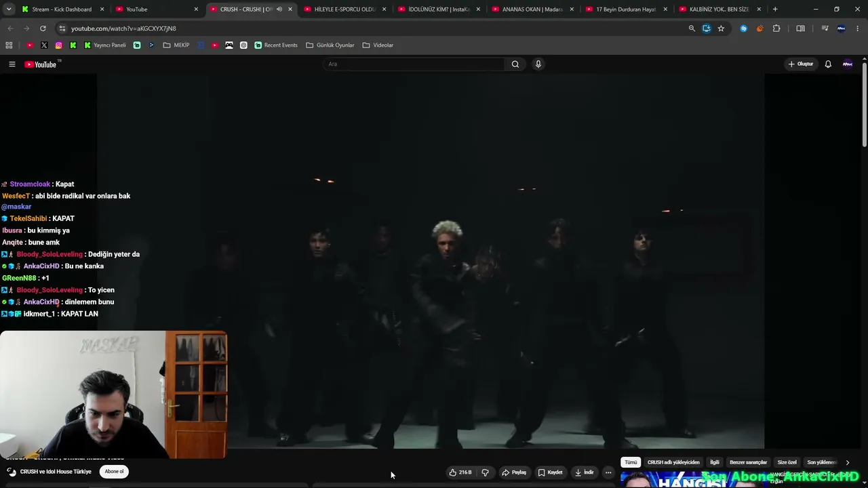Viewport: 868px width, 488px height.
Task: Open the Yayıncı Paneli bookmark
Action: [105, 45]
